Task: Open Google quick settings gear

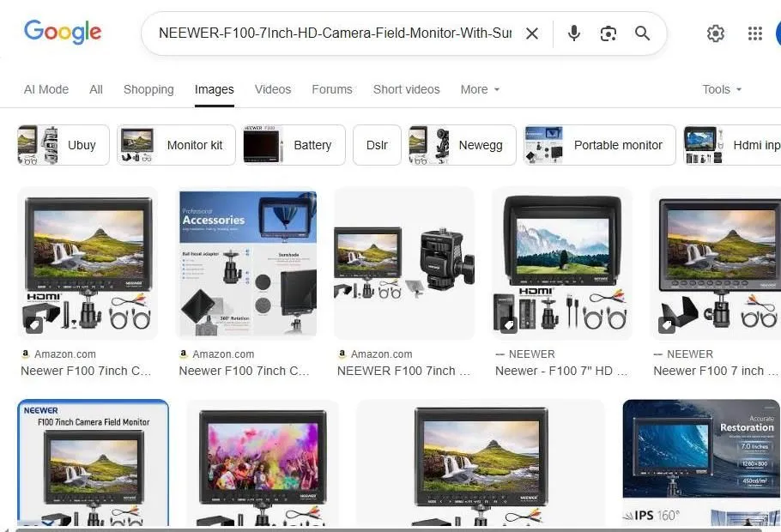Action: coord(716,33)
